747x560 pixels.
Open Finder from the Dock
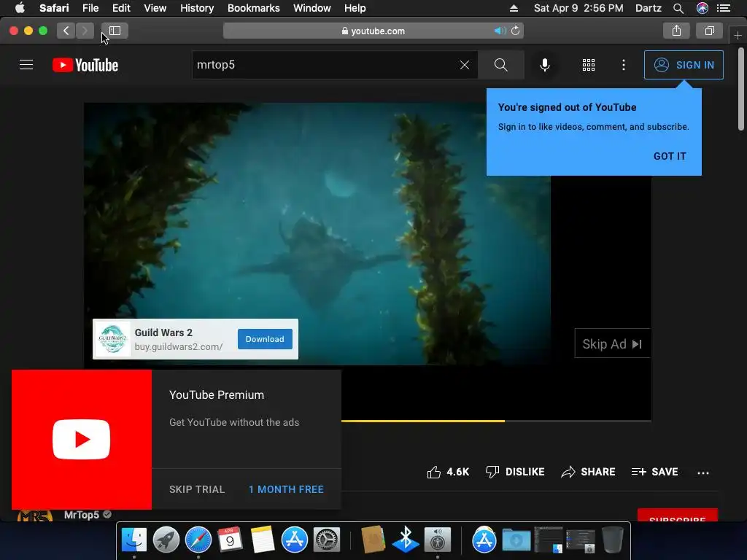[x=134, y=540]
